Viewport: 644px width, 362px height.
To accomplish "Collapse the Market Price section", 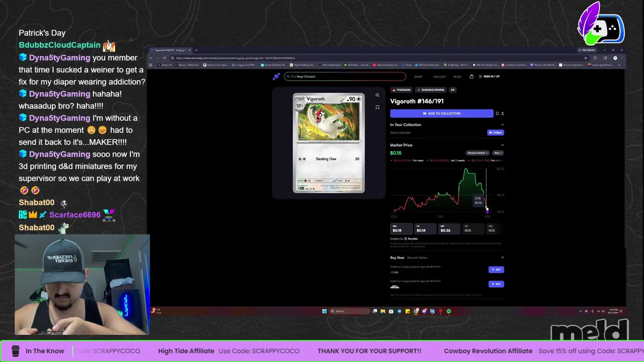I will pyautogui.click(x=502, y=145).
